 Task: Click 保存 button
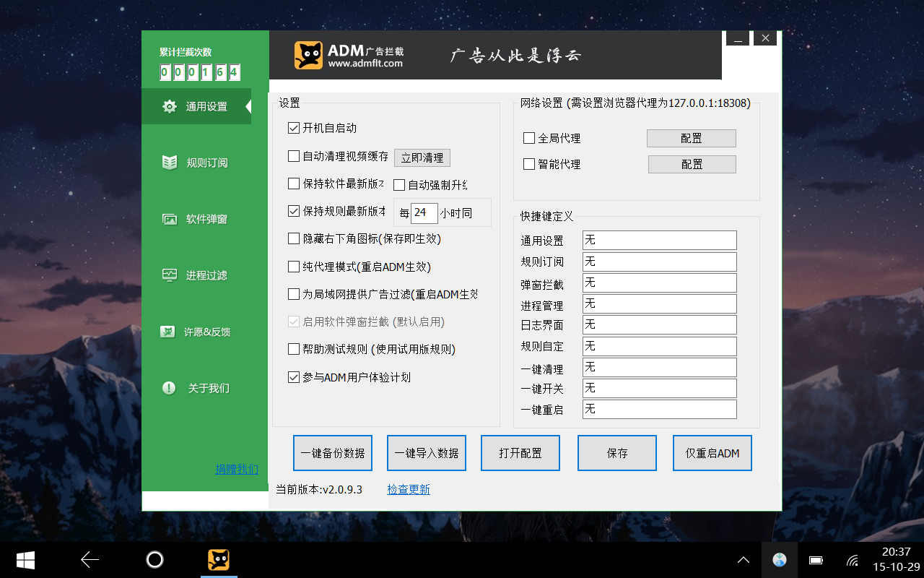point(617,453)
